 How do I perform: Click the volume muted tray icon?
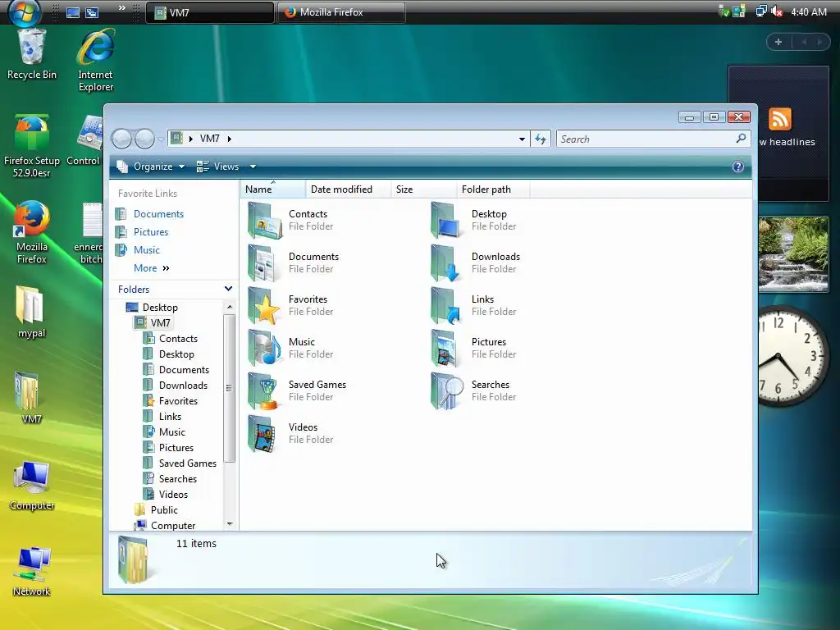pos(777,11)
